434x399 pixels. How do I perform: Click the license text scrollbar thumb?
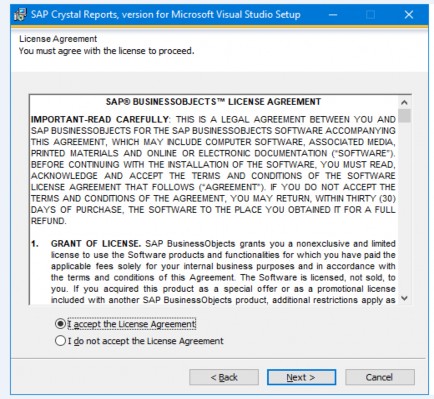point(404,116)
